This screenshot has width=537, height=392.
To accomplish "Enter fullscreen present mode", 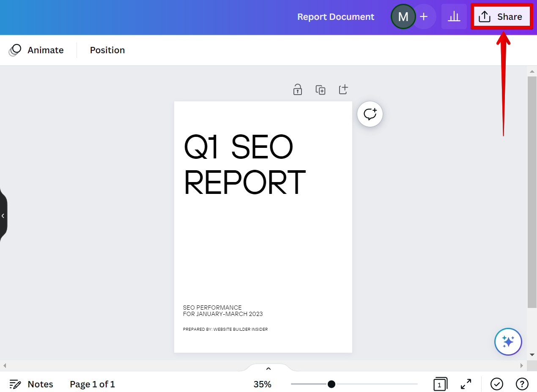I will click(466, 384).
